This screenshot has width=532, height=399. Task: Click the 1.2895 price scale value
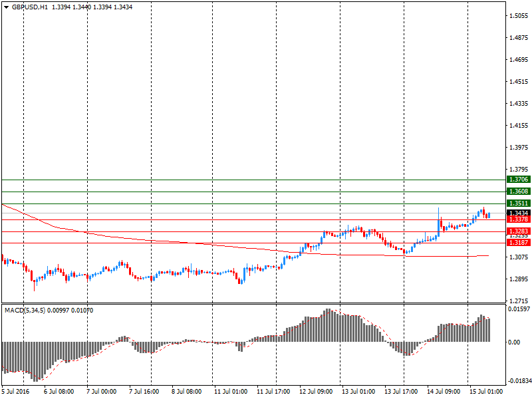pyautogui.click(x=519, y=279)
